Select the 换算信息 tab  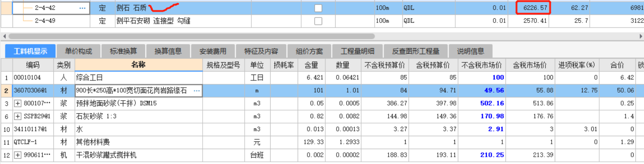click(x=168, y=51)
